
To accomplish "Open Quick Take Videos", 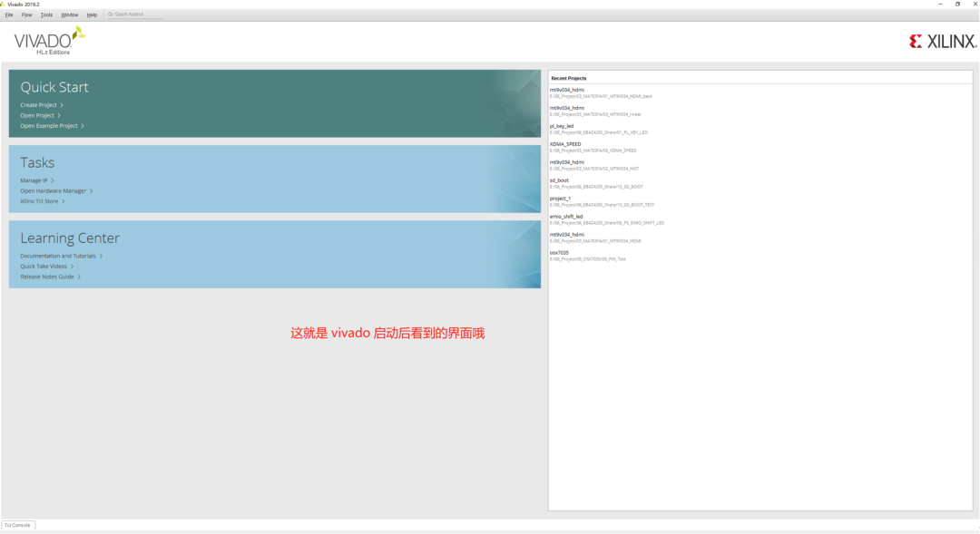I will (x=47, y=267).
